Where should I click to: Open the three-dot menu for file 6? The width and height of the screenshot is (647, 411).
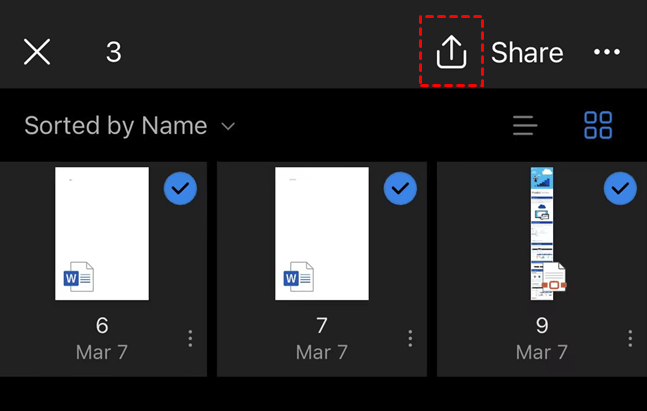tap(190, 339)
